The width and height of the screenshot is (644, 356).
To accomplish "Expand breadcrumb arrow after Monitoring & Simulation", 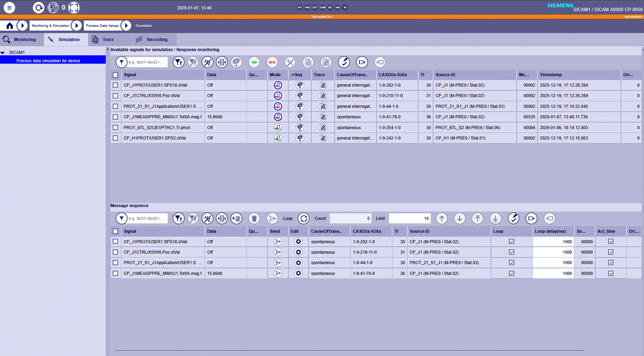I will click(77, 26).
